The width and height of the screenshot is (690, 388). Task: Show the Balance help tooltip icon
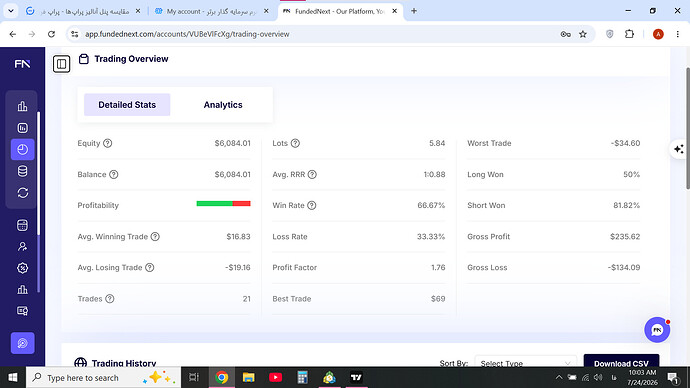114,175
